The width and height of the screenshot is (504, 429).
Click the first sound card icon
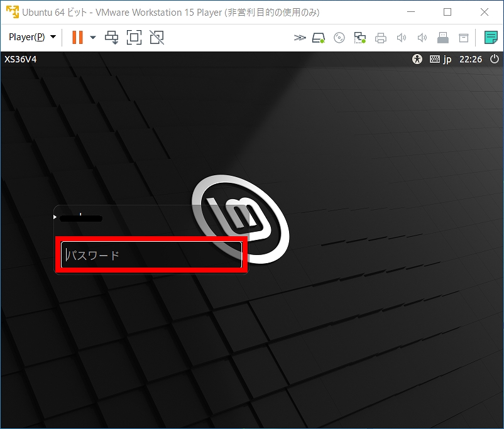pos(401,38)
